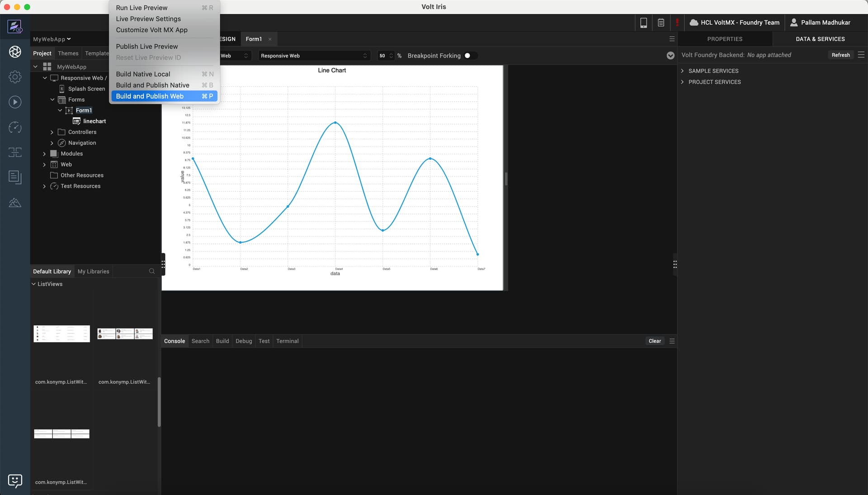Switch to the Terminal tab
Image resolution: width=868 pixels, height=495 pixels.
[x=288, y=341]
